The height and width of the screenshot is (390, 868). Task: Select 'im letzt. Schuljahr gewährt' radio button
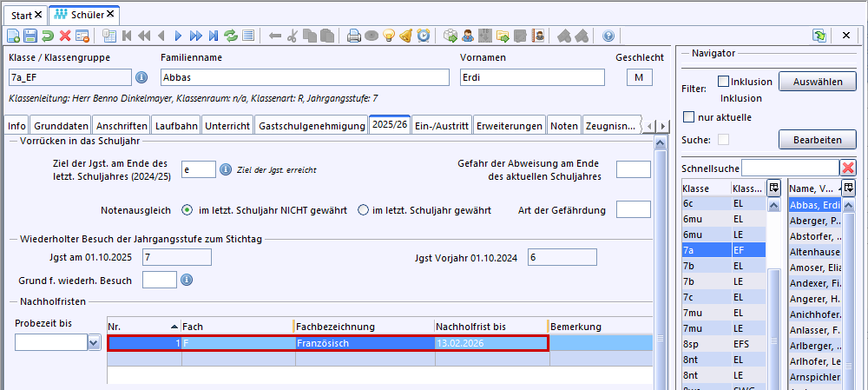click(365, 210)
